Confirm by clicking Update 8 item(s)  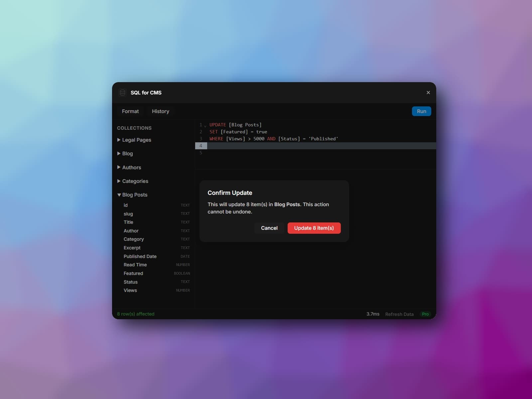point(314,228)
